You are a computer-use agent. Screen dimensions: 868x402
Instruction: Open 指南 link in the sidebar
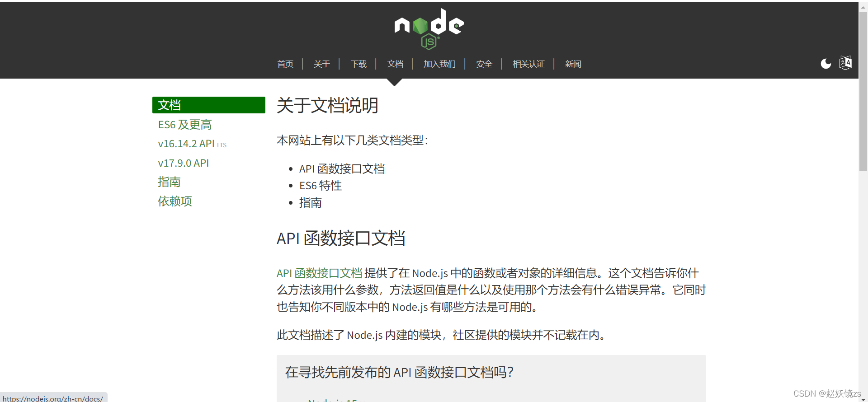pyautogui.click(x=169, y=182)
